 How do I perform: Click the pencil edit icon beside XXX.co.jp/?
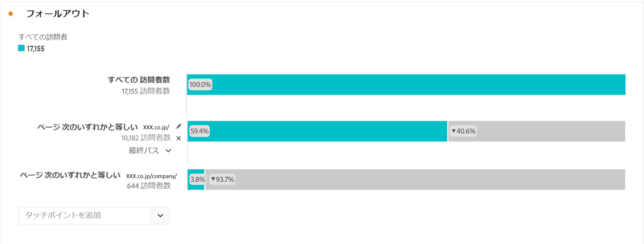click(179, 126)
